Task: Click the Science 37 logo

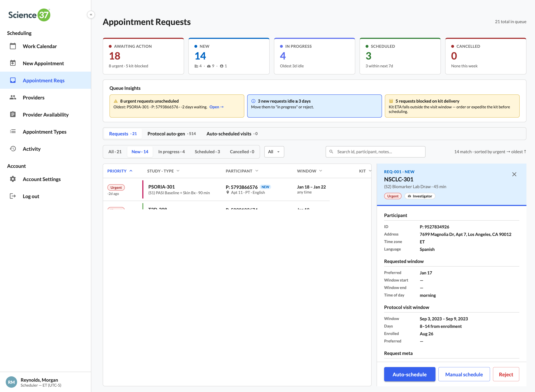Action: [x=29, y=15]
